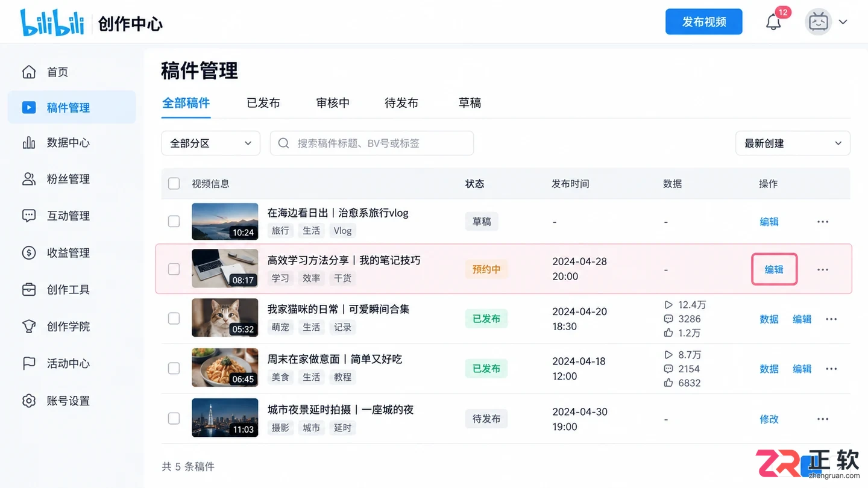The width and height of the screenshot is (868, 488).
Task: Click the 收益管理 coin icon
Action: [29, 253]
